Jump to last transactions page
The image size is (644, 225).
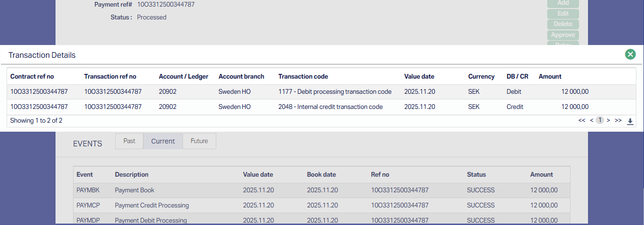618,121
